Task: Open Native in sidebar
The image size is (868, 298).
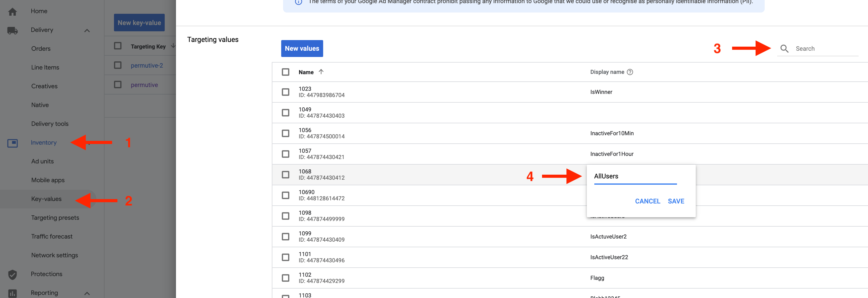Action: (x=40, y=105)
